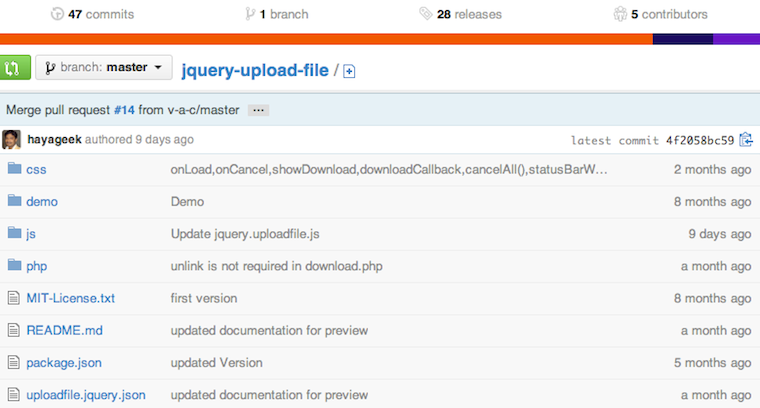Open pull request #14 link
The width and height of the screenshot is (760, 408).
(x=124, y=110)
